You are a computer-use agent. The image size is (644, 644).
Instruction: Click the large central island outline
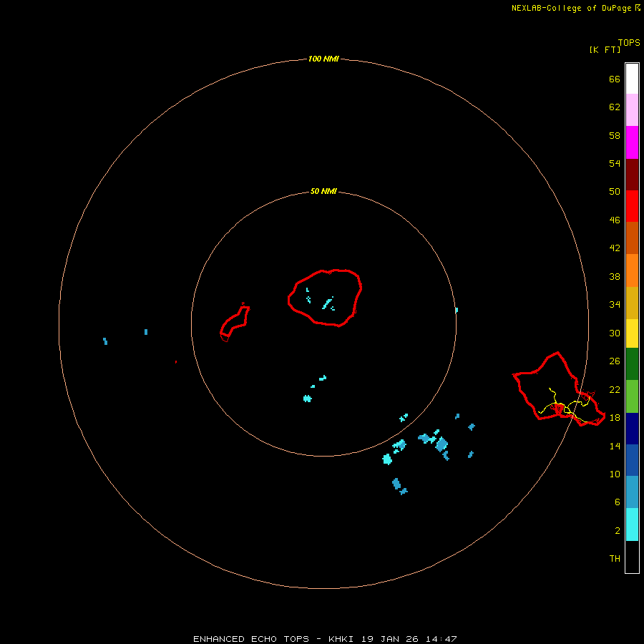(x=324, y=298)
